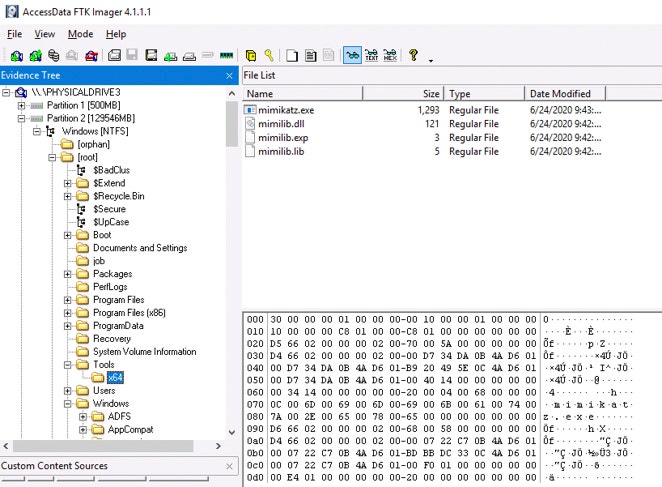Open the Help menu
The image size is (662, 487).
[116, 34]
